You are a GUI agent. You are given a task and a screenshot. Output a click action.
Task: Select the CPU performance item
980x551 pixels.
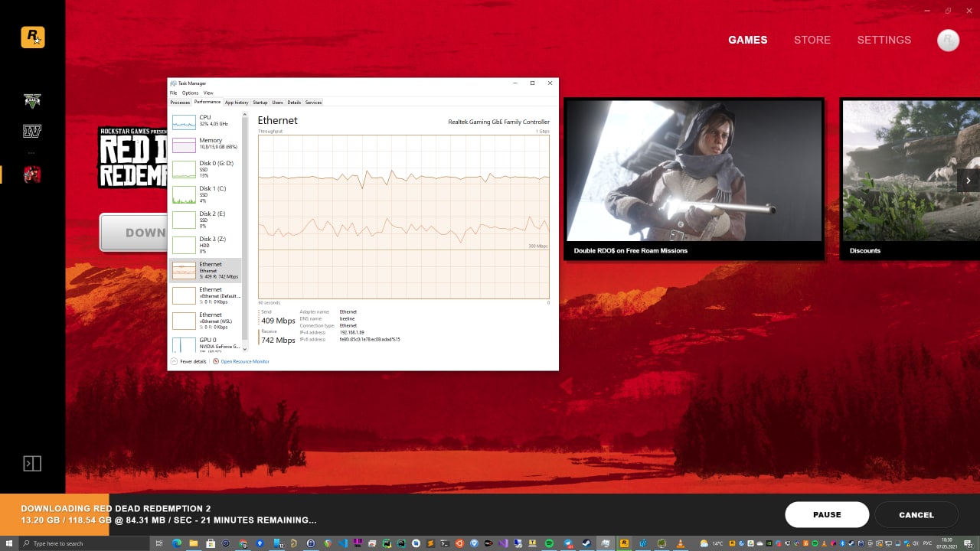204,121
